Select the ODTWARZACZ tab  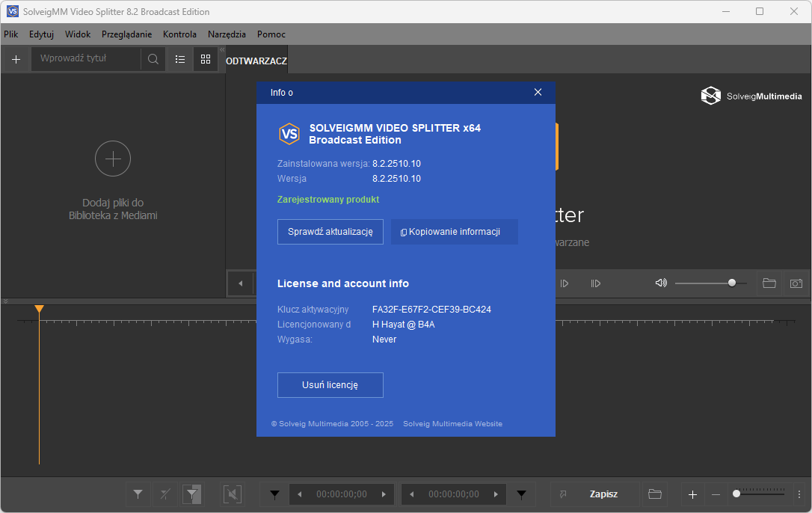pos(256,61)
